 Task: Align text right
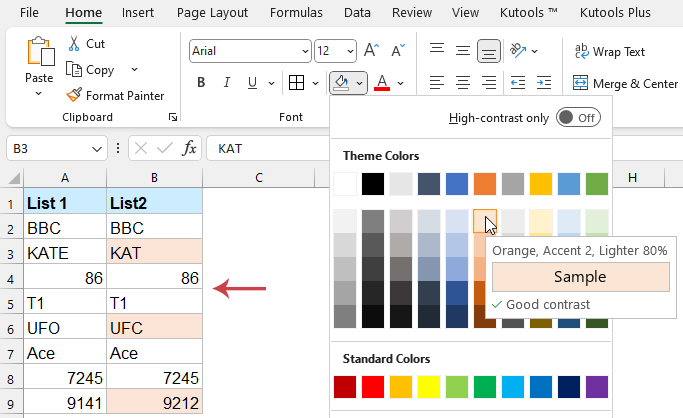tap(489, 82)
